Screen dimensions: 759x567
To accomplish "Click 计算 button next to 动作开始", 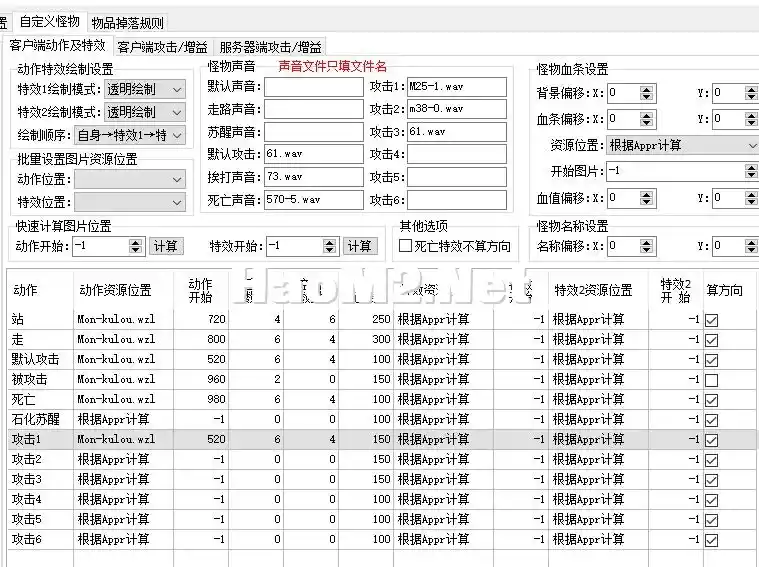I will click(166, 246).
